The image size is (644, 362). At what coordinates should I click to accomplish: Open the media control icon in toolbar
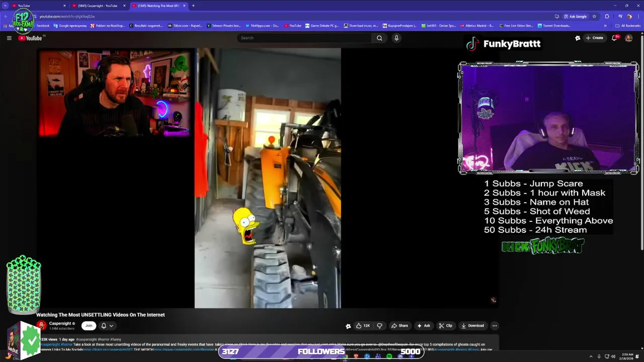(620, 16)
